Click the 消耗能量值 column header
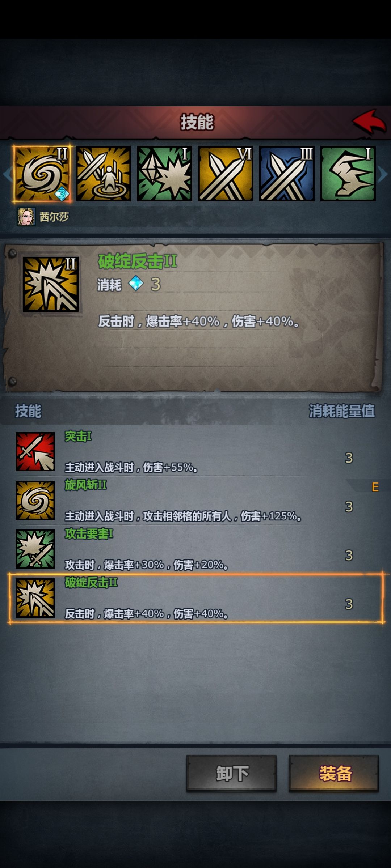 tap(342, 411)
